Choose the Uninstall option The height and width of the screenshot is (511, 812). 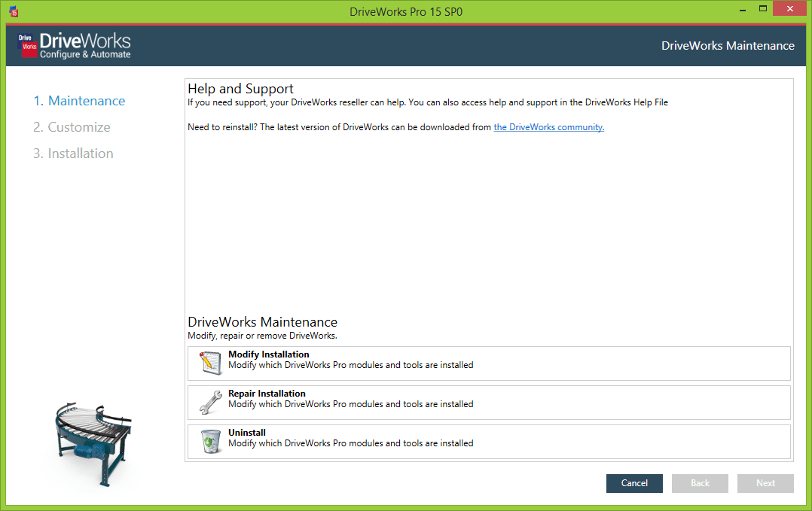pos(489,442)
